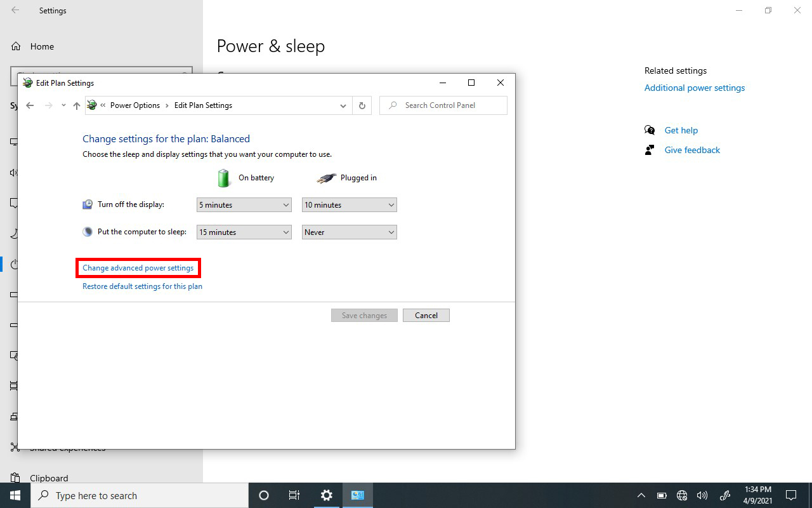Click Get help link in Settings
Screen dimensions: 812x508
coord(681,130)
